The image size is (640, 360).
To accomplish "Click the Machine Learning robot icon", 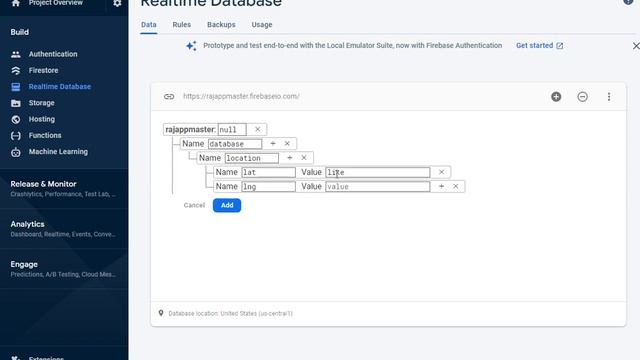I will (16, 152).
